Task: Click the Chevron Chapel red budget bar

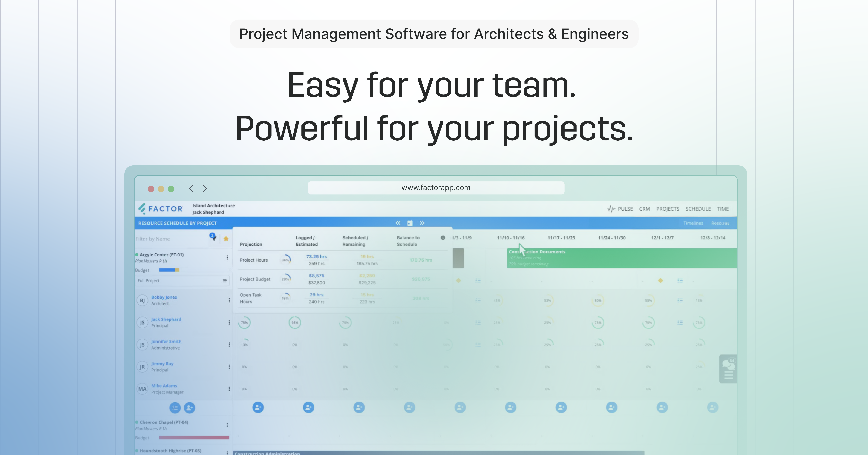Action: click(194, 438)
